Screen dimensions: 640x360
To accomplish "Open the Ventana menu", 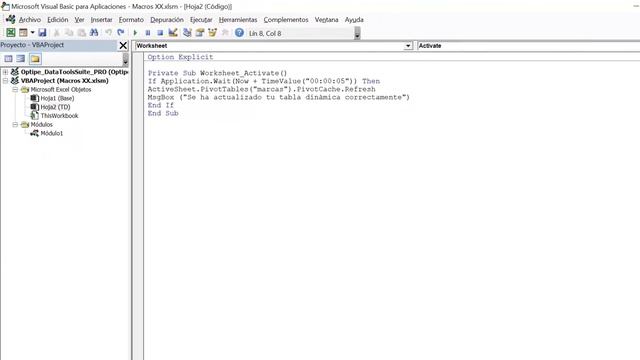I will [327, 20].
